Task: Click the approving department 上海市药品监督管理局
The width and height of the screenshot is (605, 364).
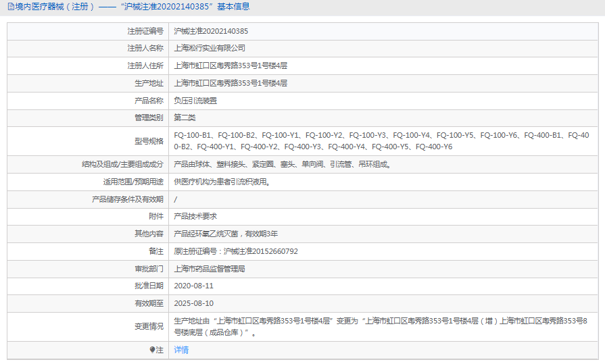Action: (210, 269)
